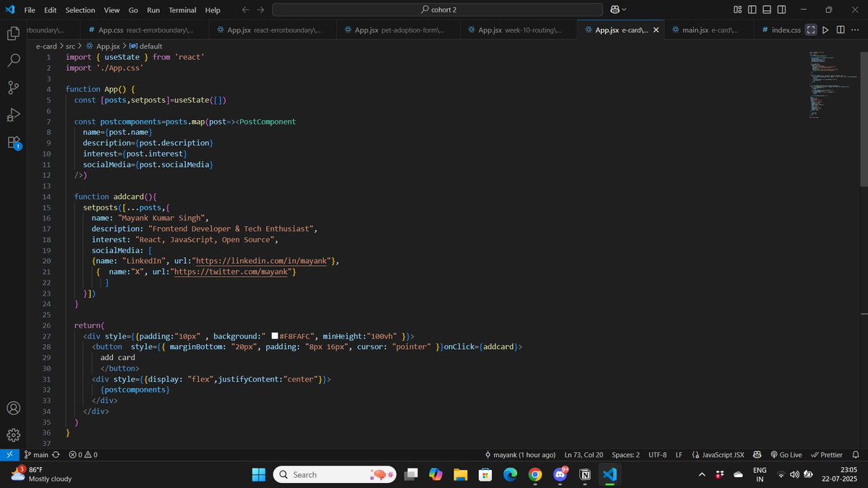Click the default symbol breadcrumb
The image size is (868, 488).
point(145,46)
